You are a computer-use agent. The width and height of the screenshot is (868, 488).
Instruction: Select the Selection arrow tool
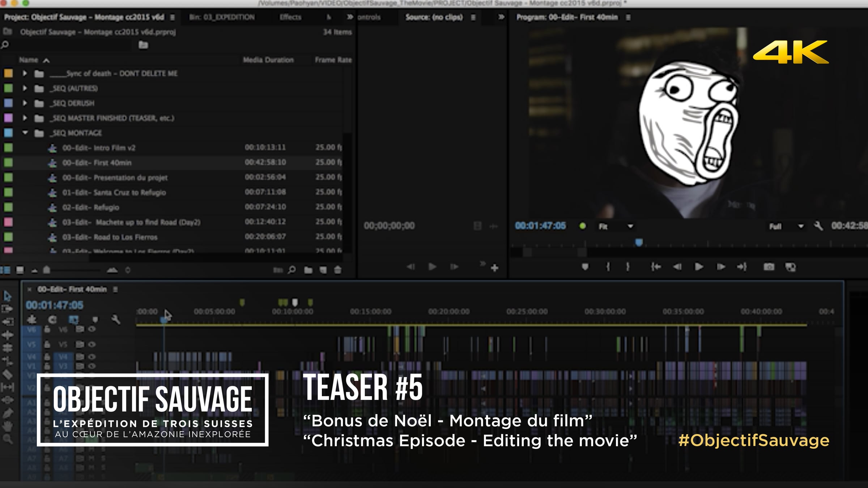(7, 296)
